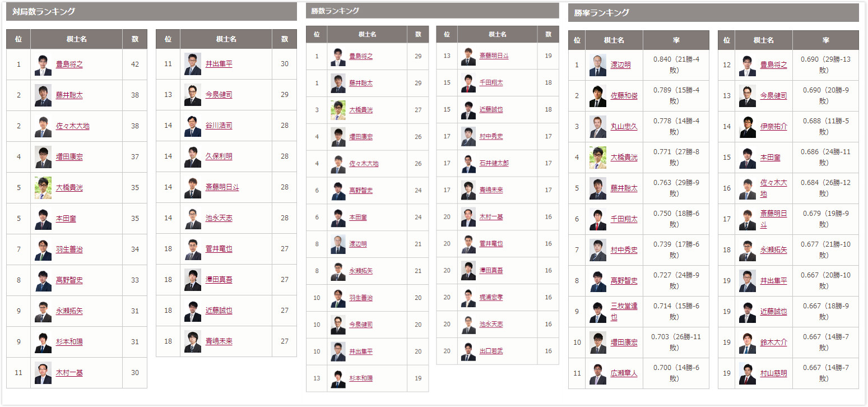868x407 pixels.
Task: Open 谷川浩司 player link
Action: click(x=219, y=126)
